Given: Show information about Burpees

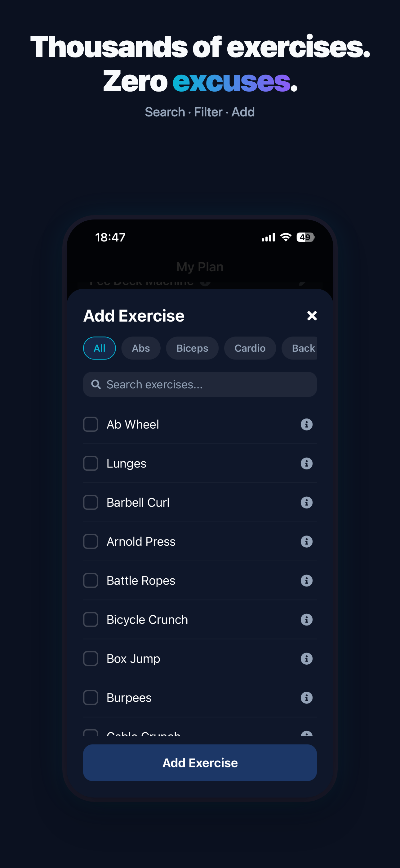Looking at the screenshot, I should pyautogui.click(x=307, y=698).
